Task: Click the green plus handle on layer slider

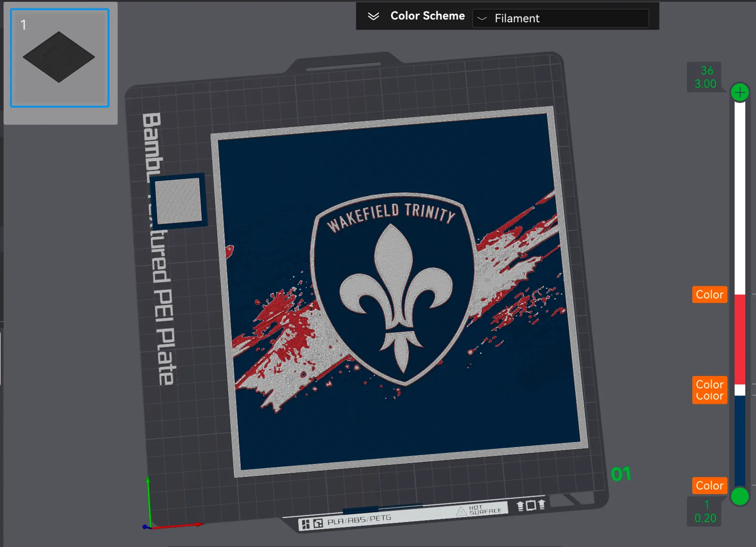Action: [740, 92]
